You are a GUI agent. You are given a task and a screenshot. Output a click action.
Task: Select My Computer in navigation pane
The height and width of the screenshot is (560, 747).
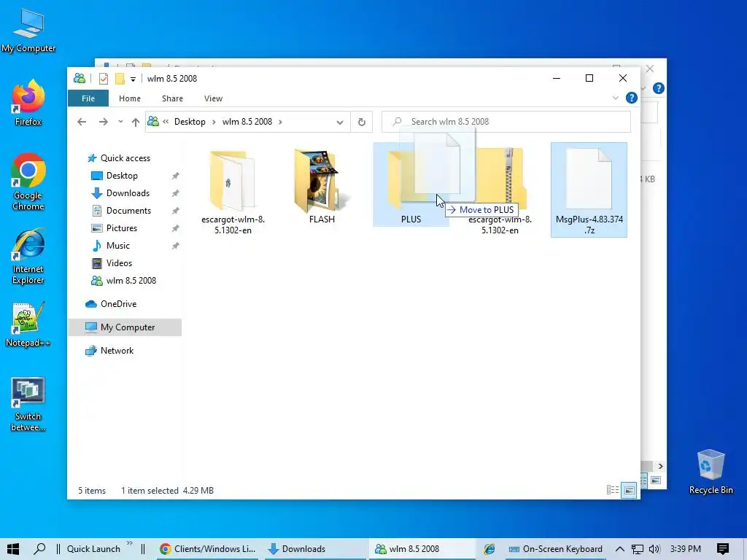[125, 327]
